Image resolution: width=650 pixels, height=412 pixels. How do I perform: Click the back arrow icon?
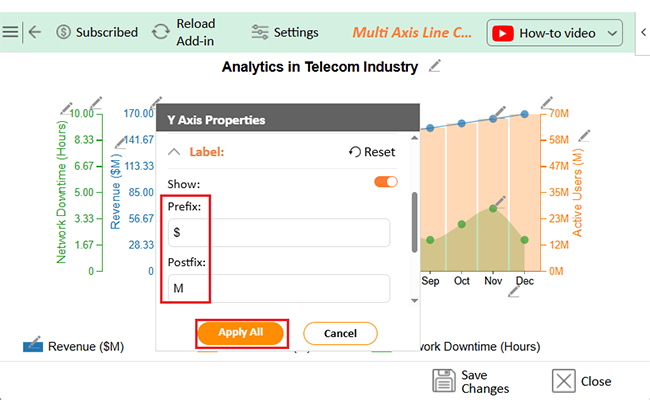click(35, 32)
